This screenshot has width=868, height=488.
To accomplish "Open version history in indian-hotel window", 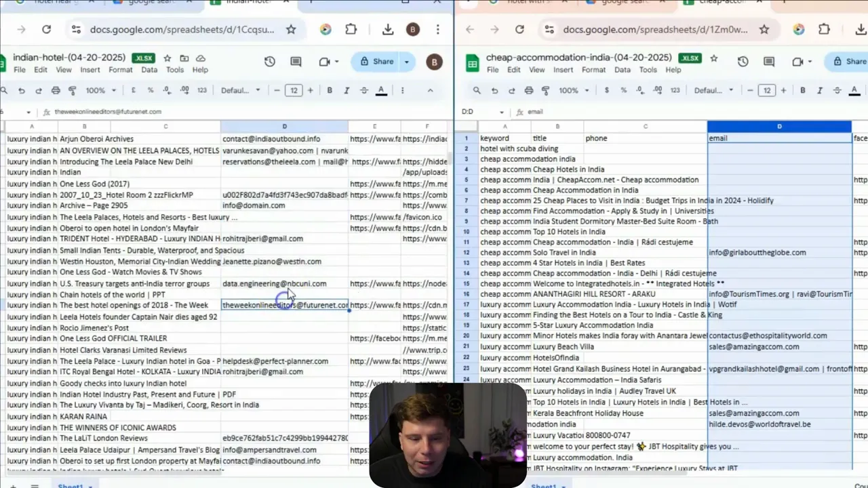I will (270, 62).
